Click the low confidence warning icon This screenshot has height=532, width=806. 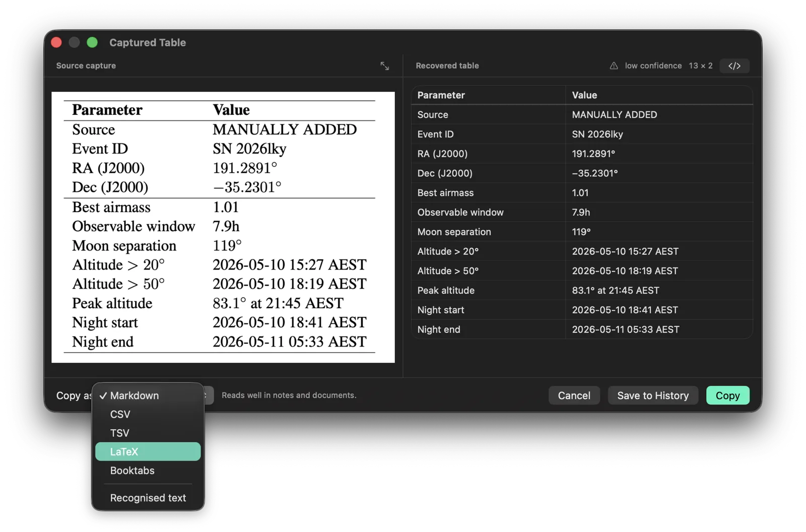pyautogui.click(x=614, y=66)
